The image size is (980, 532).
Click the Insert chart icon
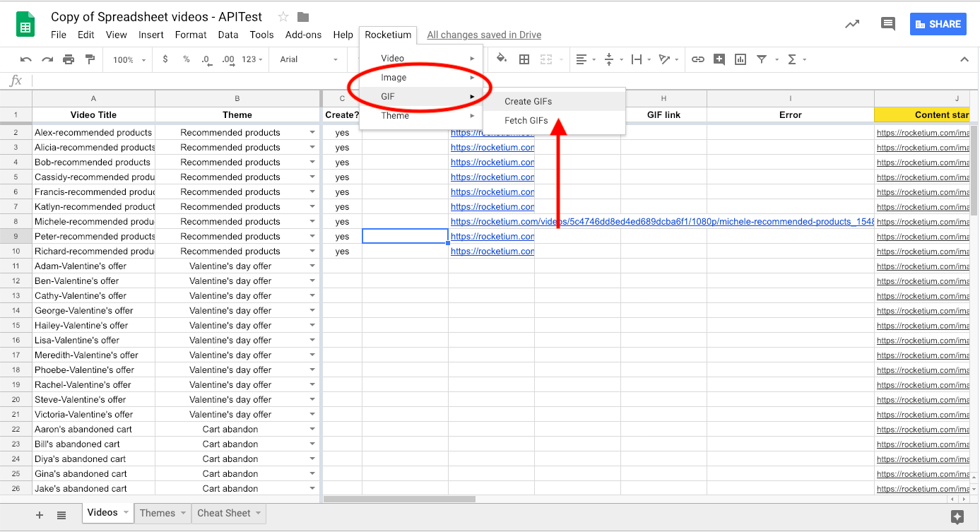(740, 59)
